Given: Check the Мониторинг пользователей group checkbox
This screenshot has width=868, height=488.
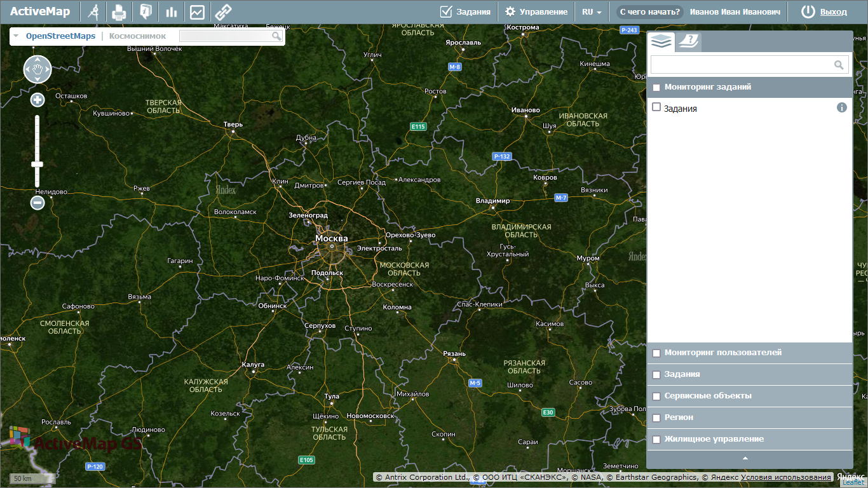Looking at the screenshot, I should [x=656, y=353].
